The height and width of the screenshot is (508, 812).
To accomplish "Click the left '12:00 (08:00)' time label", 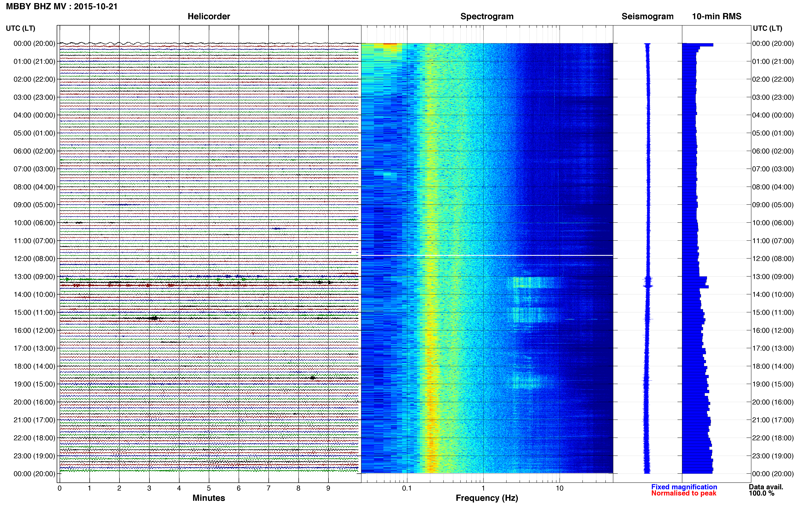I will 34,259.
